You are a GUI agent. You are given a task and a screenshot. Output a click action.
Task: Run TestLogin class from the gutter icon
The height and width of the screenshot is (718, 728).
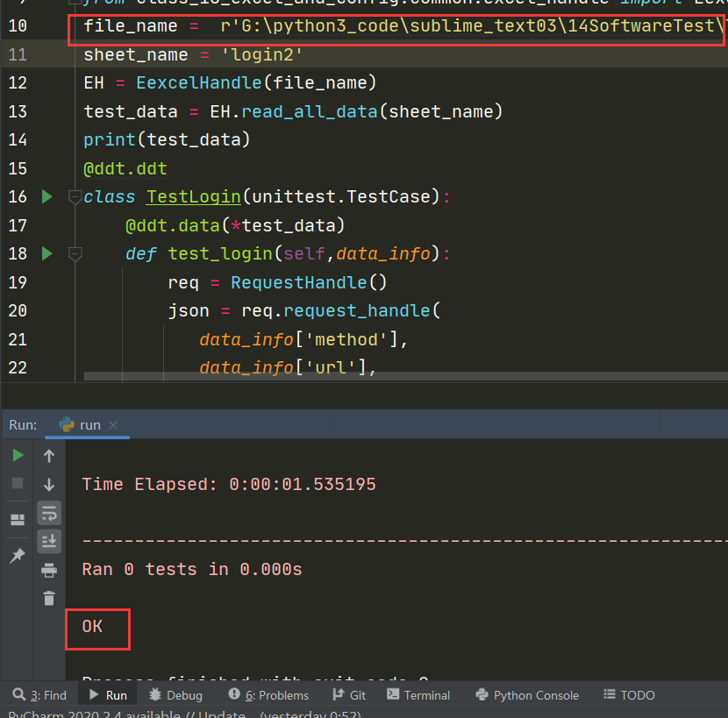(x=46, y=196)
